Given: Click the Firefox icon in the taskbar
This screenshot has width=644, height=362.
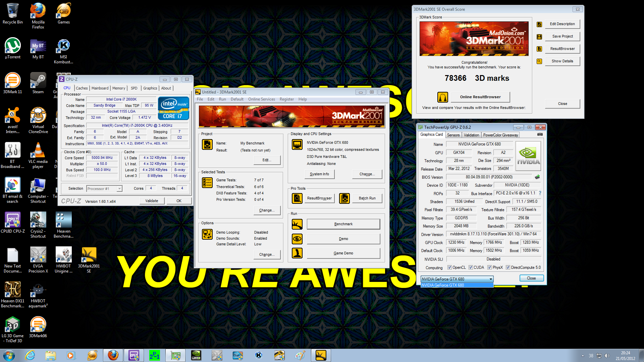Looking at the screenshot, I should point(113,355).
